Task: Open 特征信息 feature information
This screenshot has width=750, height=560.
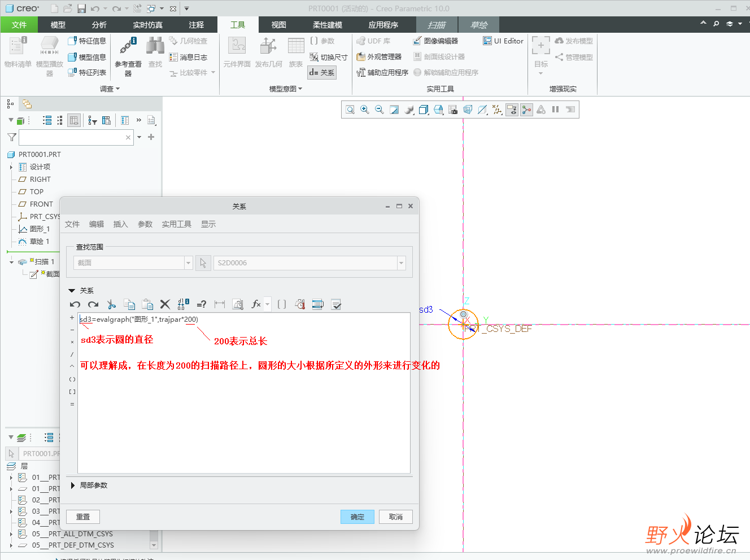Action: pos(87,41)
